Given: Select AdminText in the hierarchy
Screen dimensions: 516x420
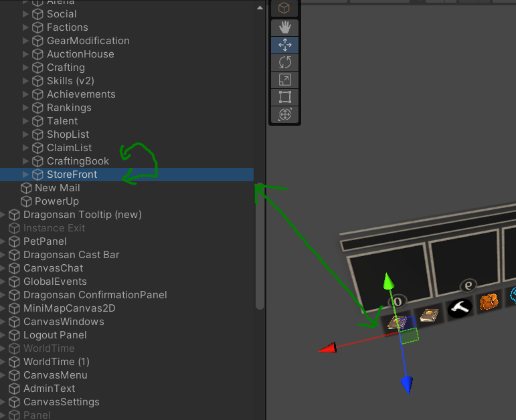Looking at the screenshot, I should pyautogui.click(x=49, y=389).
